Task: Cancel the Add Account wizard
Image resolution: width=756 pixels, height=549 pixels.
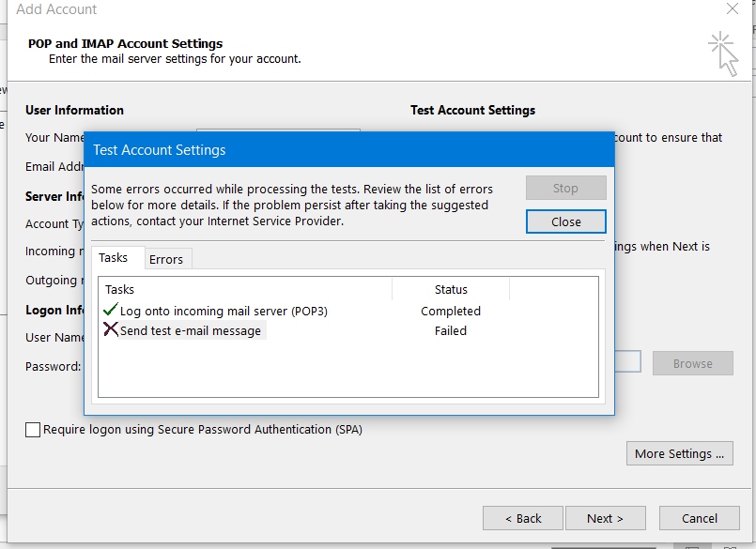Action: coord(700,518)
